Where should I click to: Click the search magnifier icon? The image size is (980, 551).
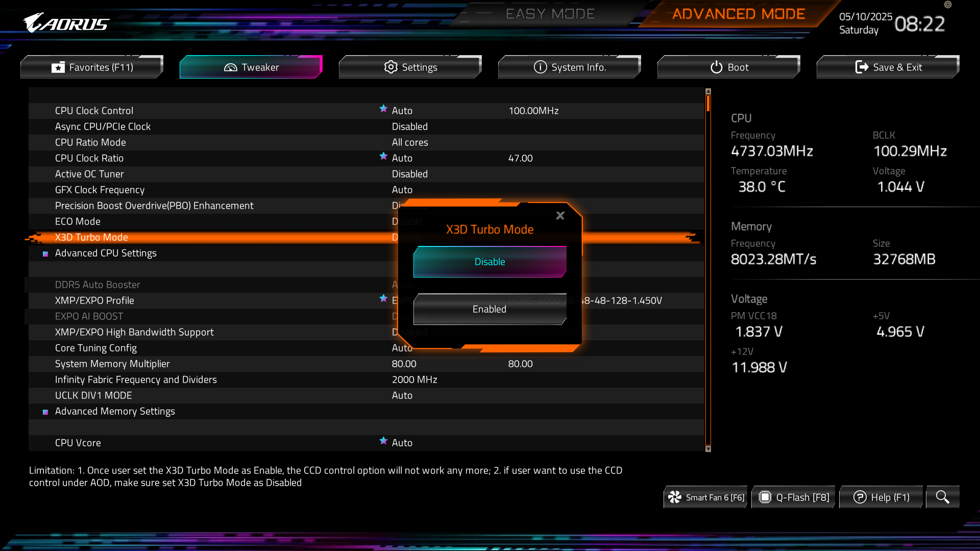click(943, 497)
